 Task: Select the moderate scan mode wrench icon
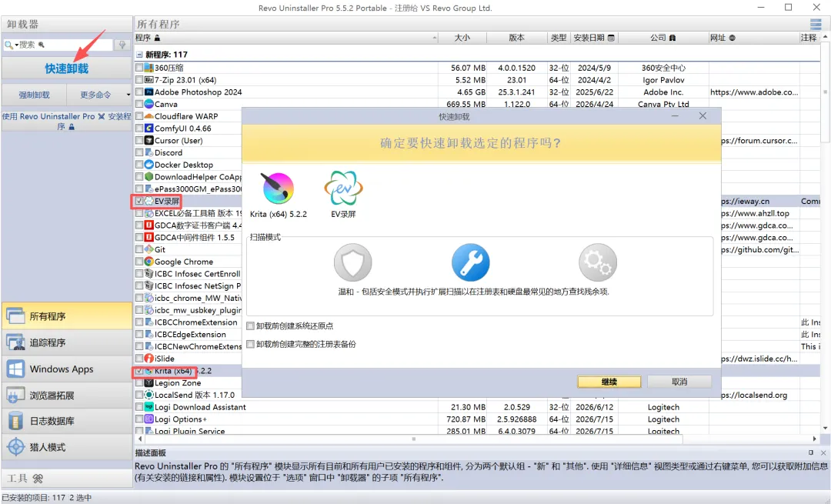[471, 262]
